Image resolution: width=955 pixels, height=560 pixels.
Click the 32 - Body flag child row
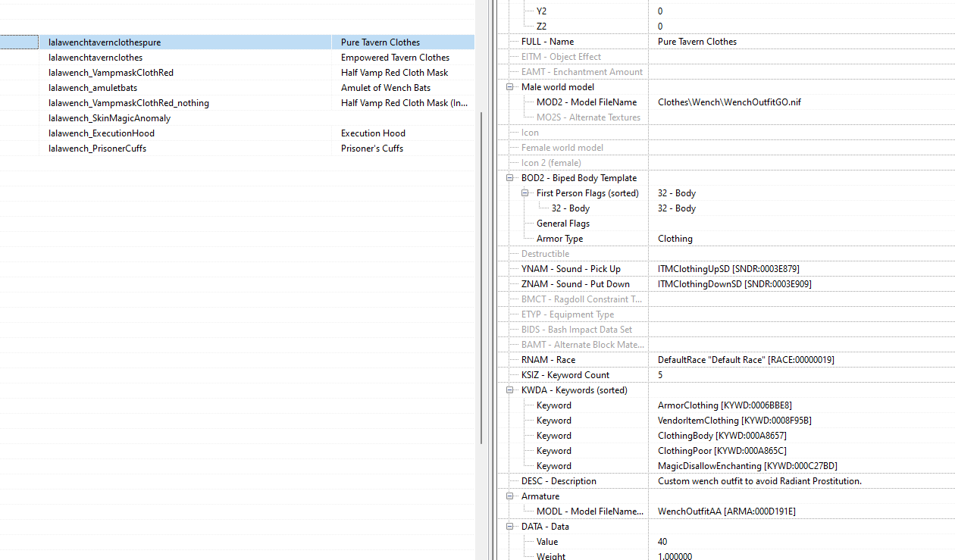[726, 208]
